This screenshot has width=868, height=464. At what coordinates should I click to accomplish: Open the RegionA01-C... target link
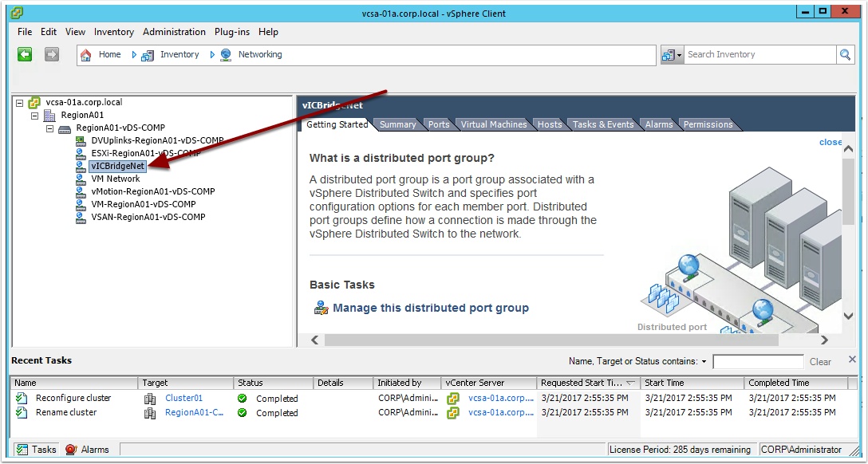pos(195,412)
